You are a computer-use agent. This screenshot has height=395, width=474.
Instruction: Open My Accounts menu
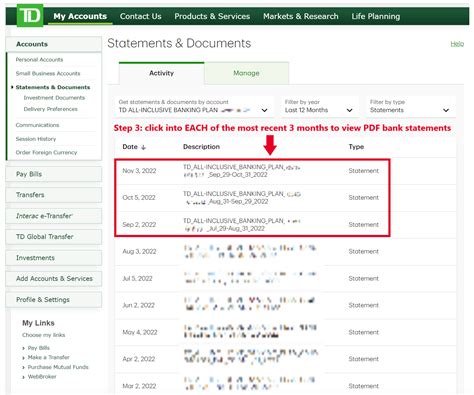pos(80,16)
